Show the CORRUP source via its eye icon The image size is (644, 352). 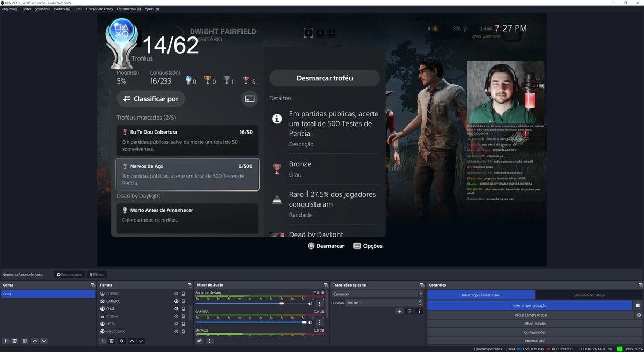point(176,294)
